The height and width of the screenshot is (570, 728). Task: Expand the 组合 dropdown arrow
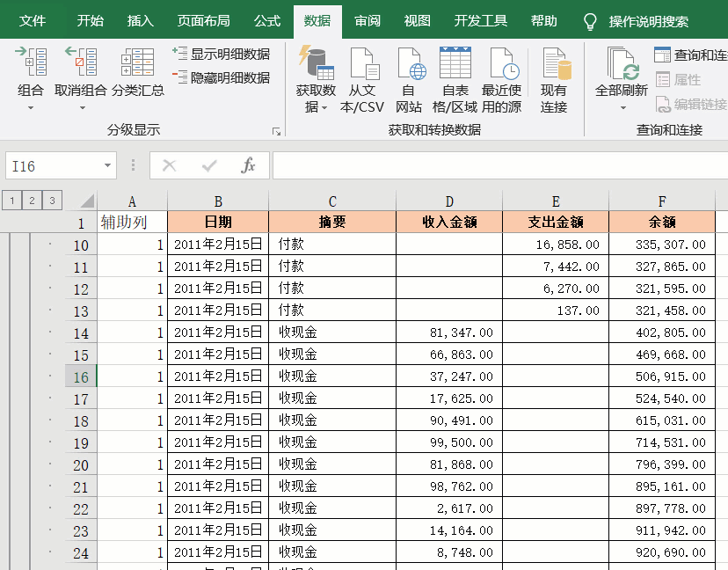[31, 108]
